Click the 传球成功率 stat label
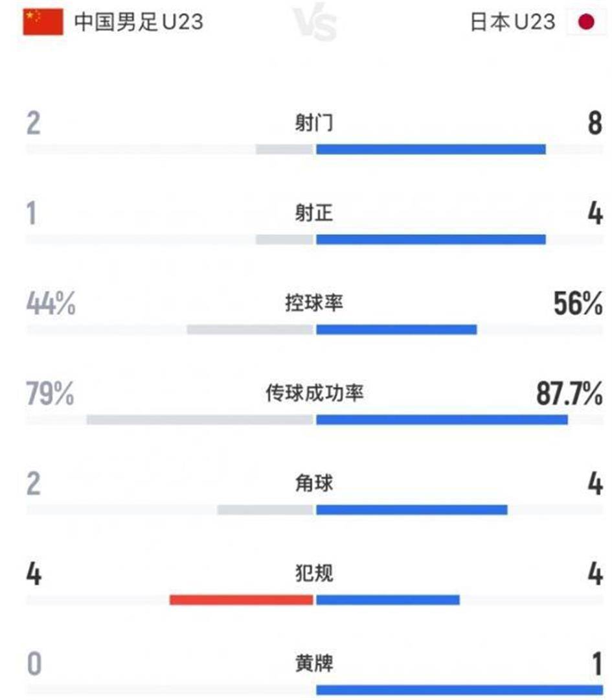This screenshot has width=612, height=700. (314, 392)
